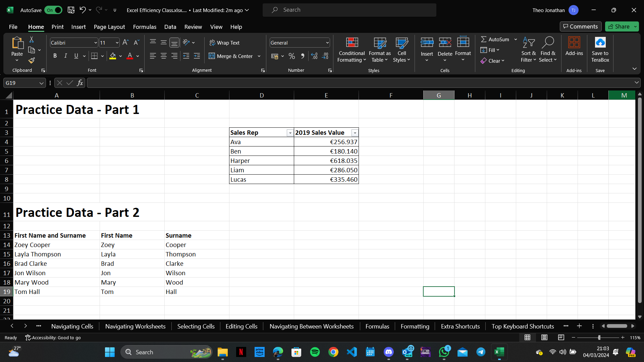
Task: Click the font color red swatch
Action: 130,56
